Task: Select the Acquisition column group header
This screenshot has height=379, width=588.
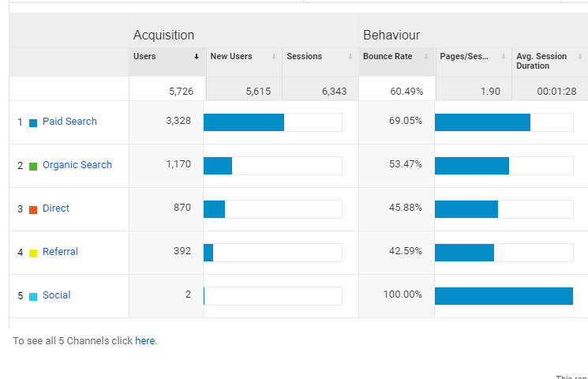Action: (x=163, y=35)
